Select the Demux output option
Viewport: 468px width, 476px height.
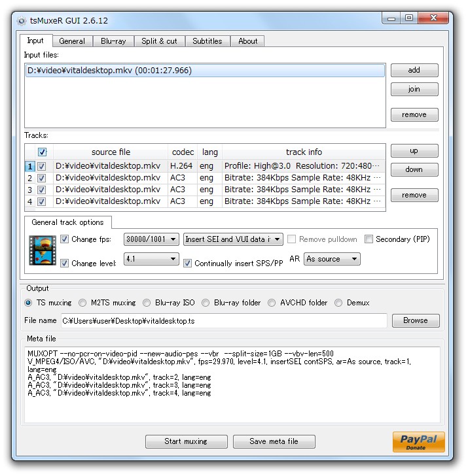click(x=338, y=303)
